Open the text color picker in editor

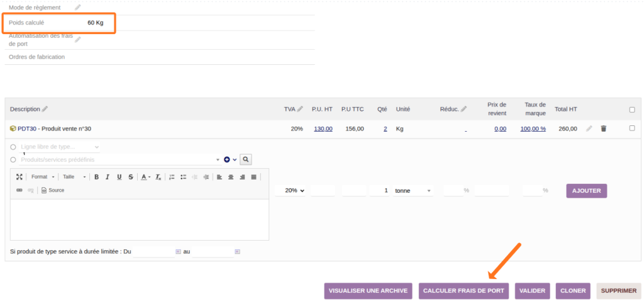(x=145, y=177)
